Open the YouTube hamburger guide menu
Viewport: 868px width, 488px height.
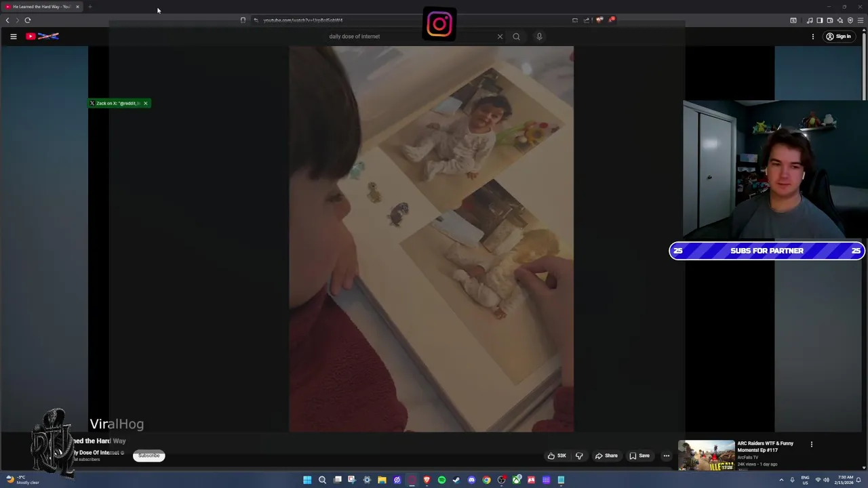pos(13,37)
